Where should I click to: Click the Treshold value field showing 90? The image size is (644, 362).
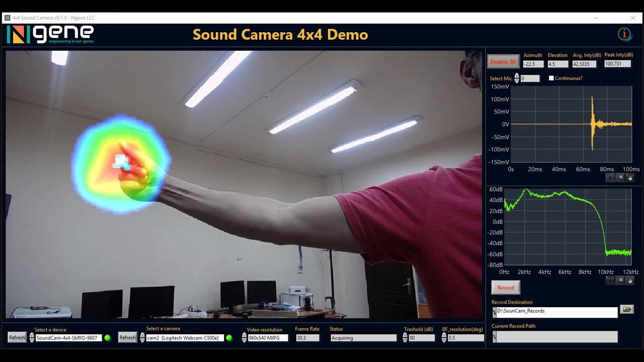click(x=422, y=338)
